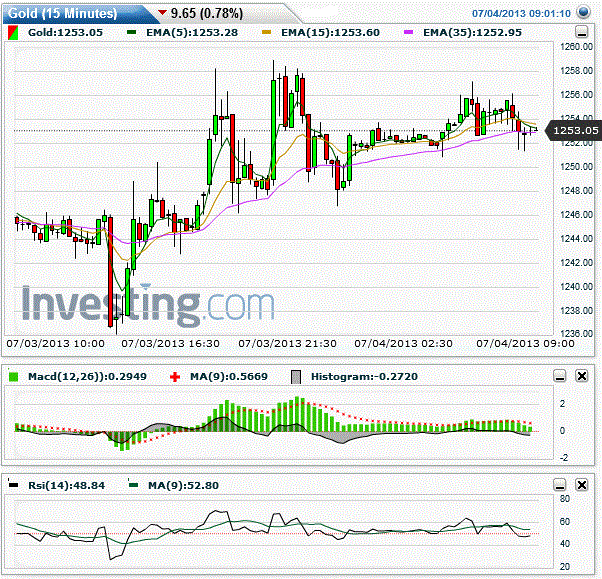Screen dimensions: 602x579
Task: Click the 07/04/2013 09:00 time axis label
Action: [526, 344]
